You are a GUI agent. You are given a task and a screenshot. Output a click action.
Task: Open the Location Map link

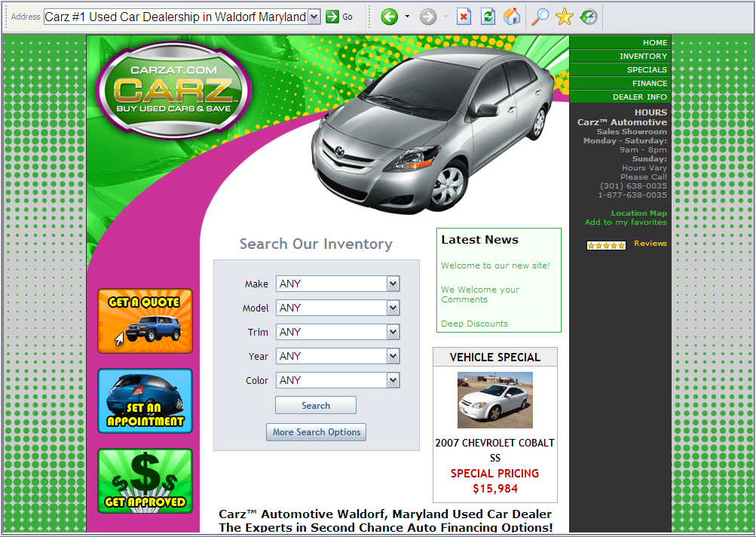pos(638,213)
